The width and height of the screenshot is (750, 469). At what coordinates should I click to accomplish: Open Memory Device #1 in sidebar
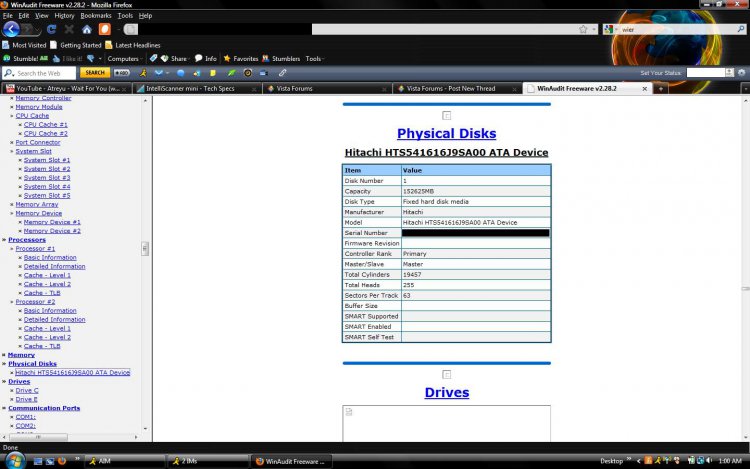tap(52, 222)
